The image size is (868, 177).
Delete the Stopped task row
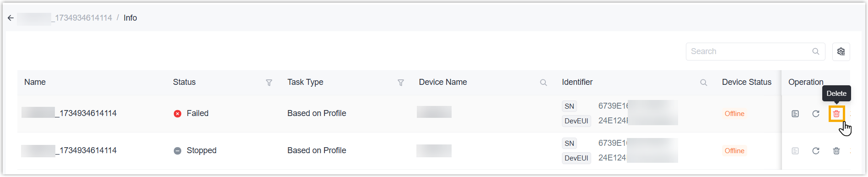836,151
